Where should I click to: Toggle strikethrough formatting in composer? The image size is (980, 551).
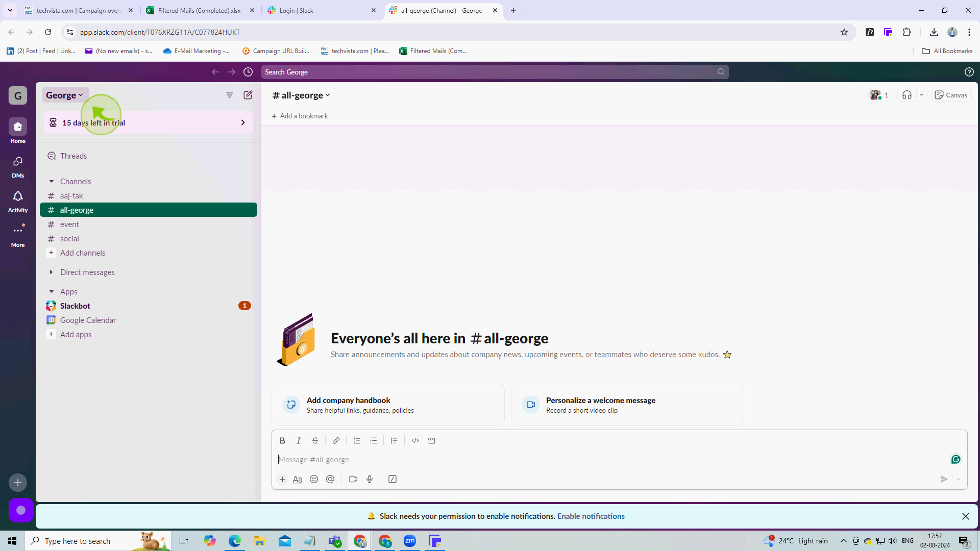pos(315,441)
